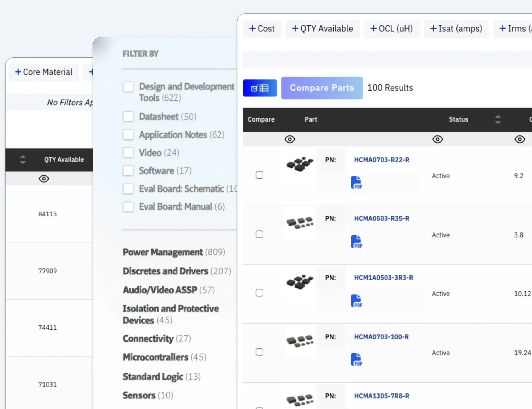Viewport: 532px width, 409px height.
Task: Expand the Cost filter
Action: pyautogui.click(x=262, y=29)
